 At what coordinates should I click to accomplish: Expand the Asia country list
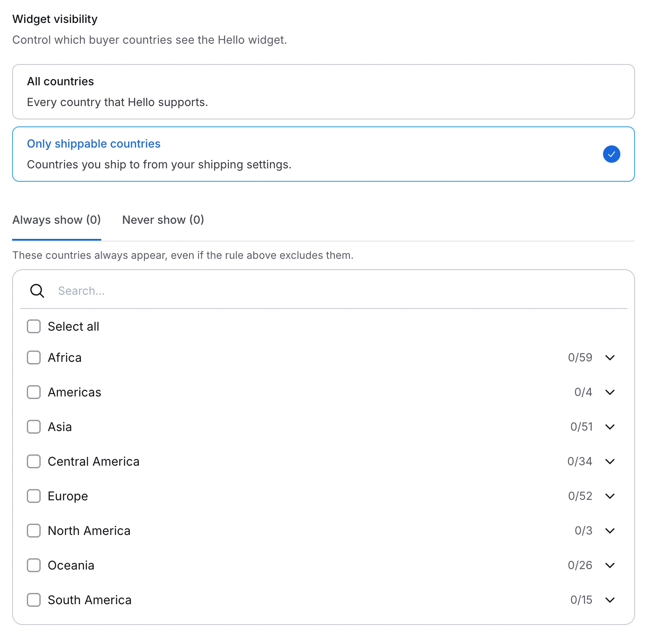click(x=610, y=427)
